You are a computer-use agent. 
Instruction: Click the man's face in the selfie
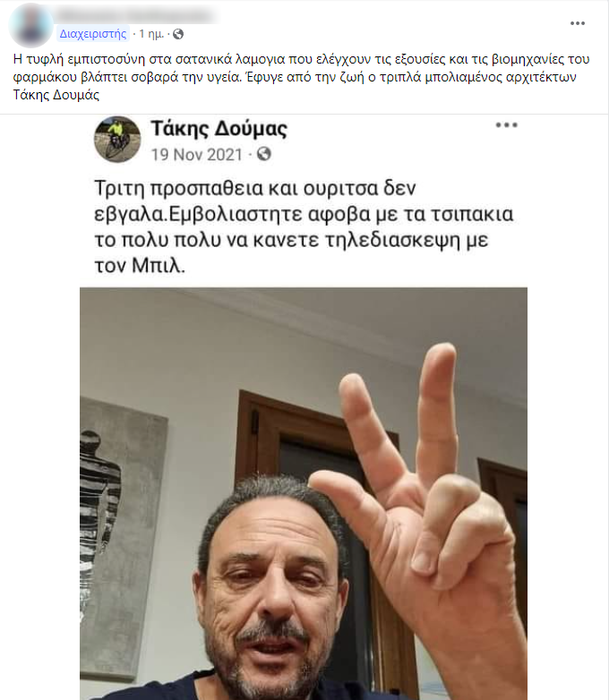pyautogui.click(x=272, y=593)
